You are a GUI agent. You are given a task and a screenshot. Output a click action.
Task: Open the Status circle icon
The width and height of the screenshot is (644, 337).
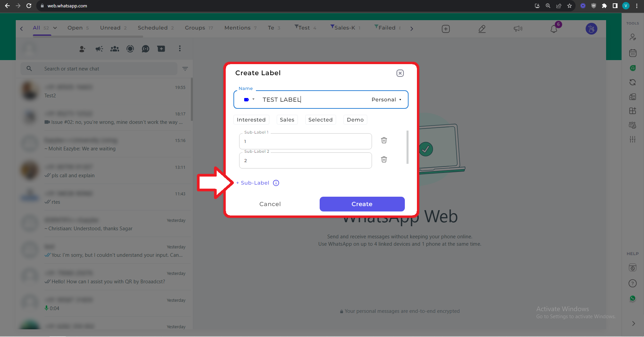pyautogui.click(x=130, y=49)
